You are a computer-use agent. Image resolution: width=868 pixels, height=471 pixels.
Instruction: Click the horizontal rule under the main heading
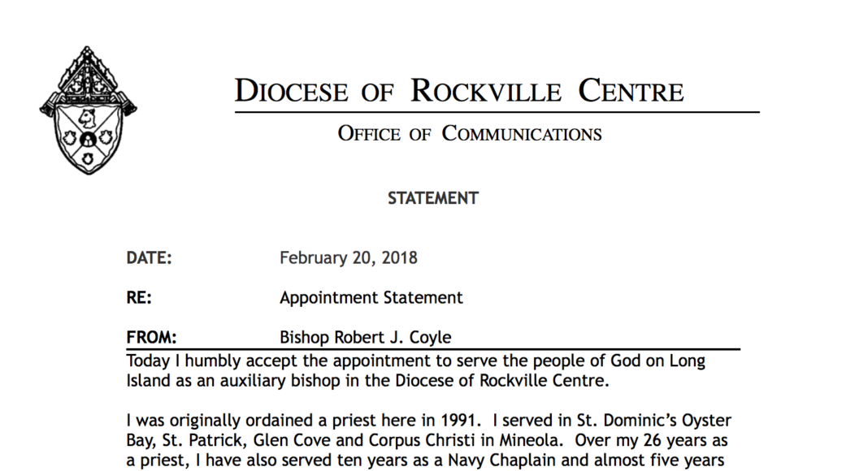(x=496, y=112)
